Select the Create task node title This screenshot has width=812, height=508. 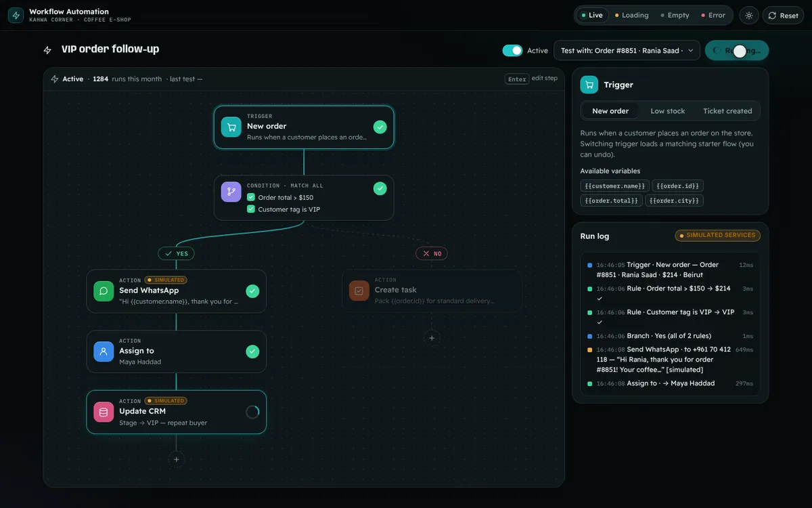click(396, 290)
